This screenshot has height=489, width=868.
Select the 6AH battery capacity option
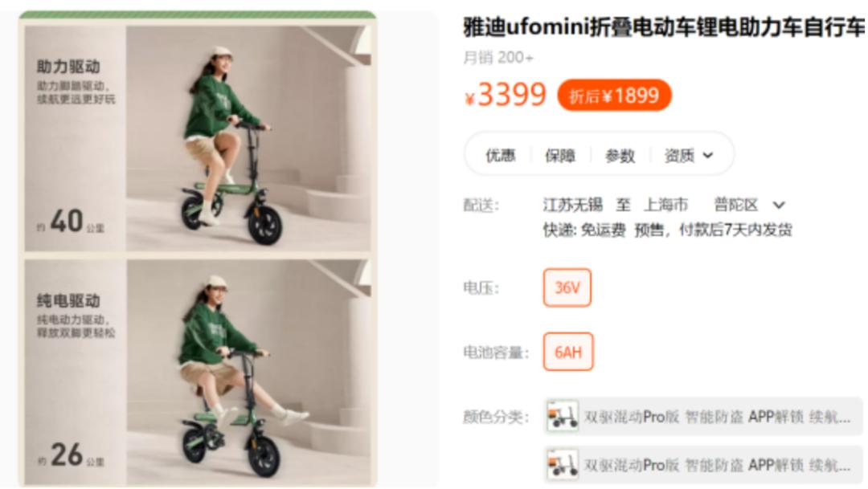[x=568, y=352]
